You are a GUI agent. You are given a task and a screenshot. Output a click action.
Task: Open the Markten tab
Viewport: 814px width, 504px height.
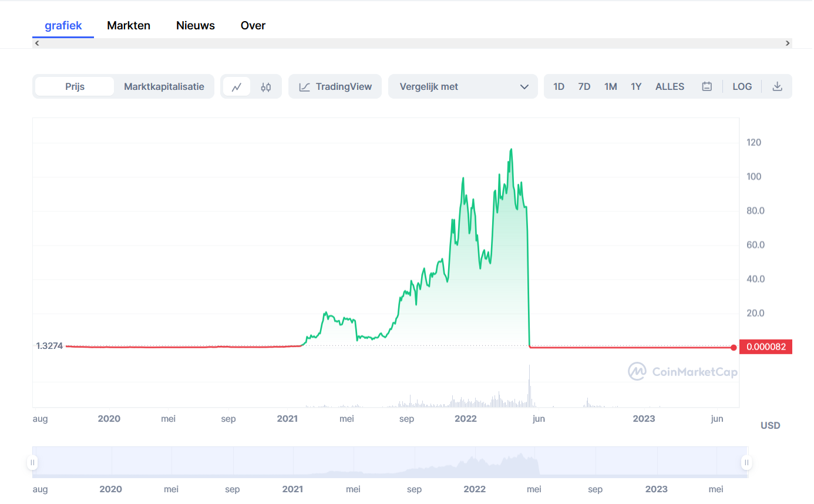(129, 25)
